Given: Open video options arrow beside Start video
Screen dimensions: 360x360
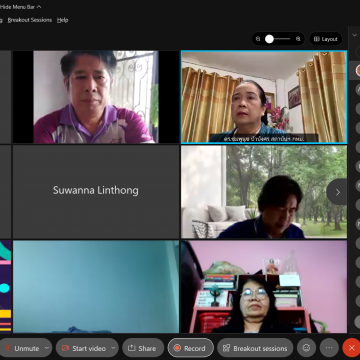Looking at the screenshot, I should (114, 348).
